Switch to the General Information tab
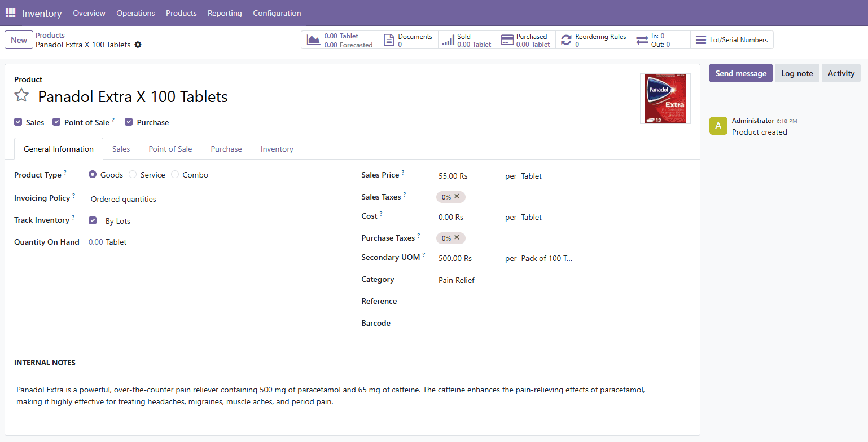This screenshot has height=442, width=868. pos(59,149)
